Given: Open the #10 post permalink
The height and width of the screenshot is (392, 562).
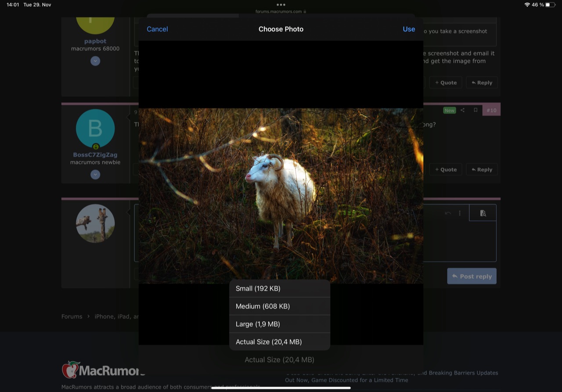Looking at the screenshot, I should tap(491, 110).
